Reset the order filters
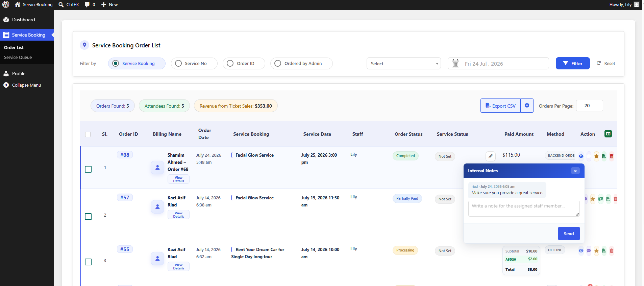Screen dimensions: 644x286 coord(606,63)
